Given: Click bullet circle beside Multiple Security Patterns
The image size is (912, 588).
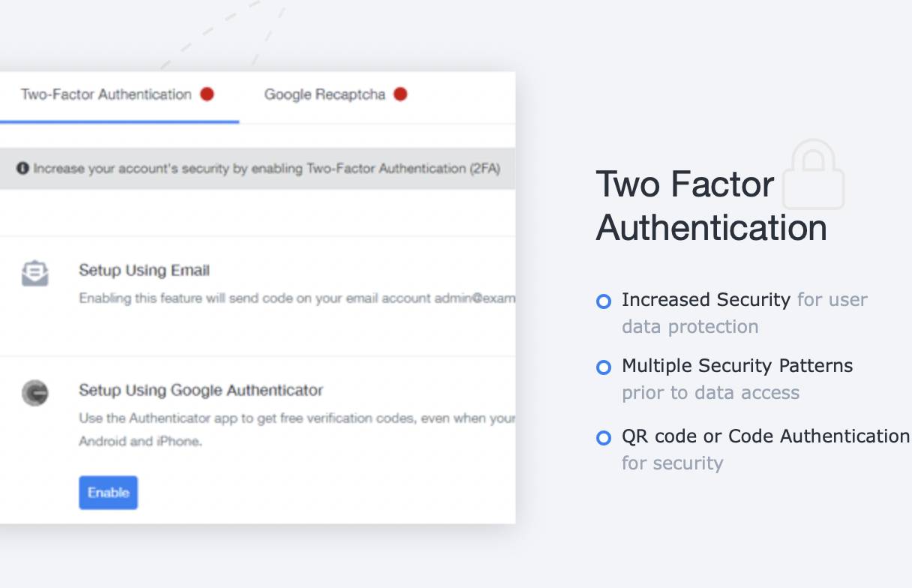Looking at the screenshot, I should pos(603,367).
